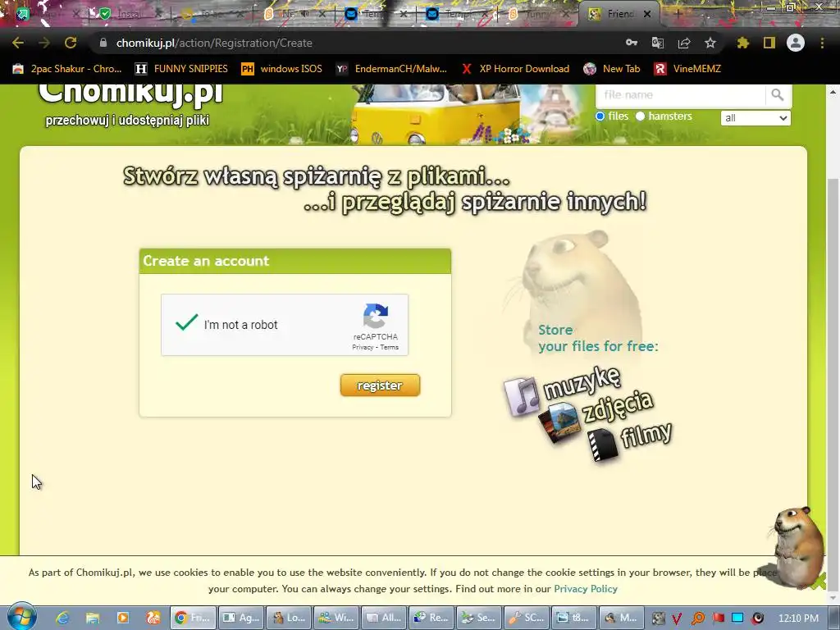
Task: Click the search magnifier next to file name
Action: [x=778, y=95]
